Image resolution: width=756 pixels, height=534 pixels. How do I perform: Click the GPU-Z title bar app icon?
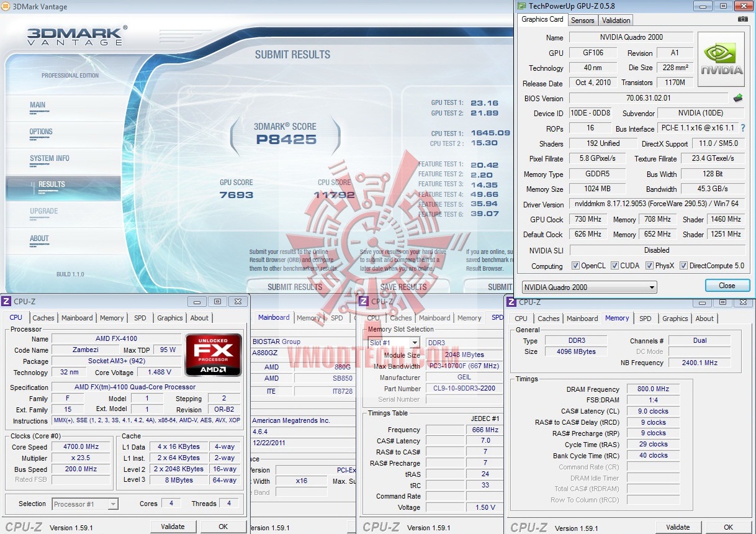(521, 6)
